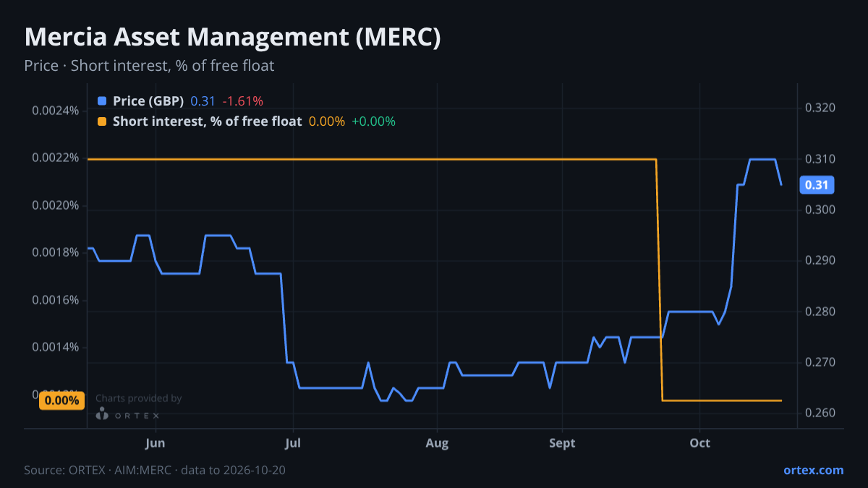Click the 0.300 right axis label
868x488 pixels.
pyautogui.click(x=820, y=210)
